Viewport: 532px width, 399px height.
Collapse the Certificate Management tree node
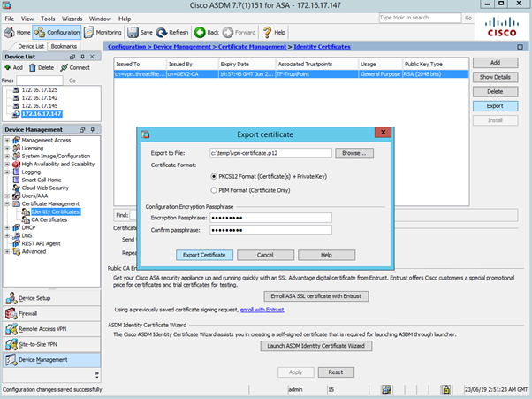(6, 203)
